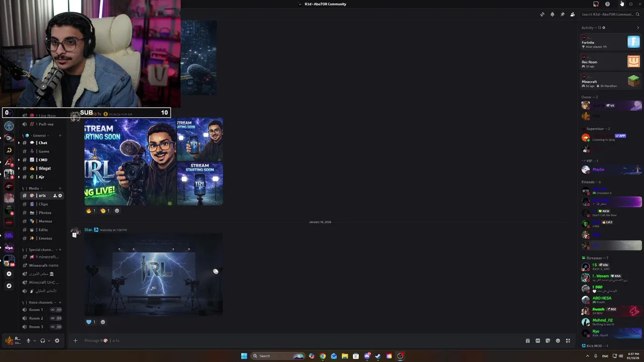The height and width of the screenshot is (362, 644).
Task: Open Minecraft activity card
Action: 610,81
